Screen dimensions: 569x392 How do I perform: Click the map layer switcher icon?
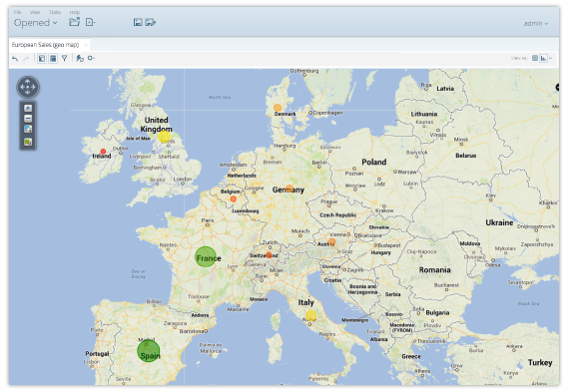(28, 143)
